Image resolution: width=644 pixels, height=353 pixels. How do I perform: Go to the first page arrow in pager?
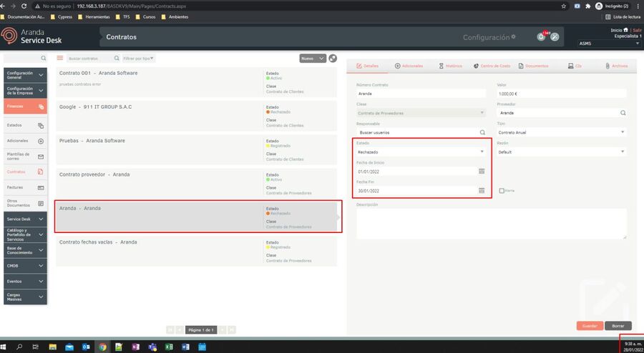[x=170, y=329]
